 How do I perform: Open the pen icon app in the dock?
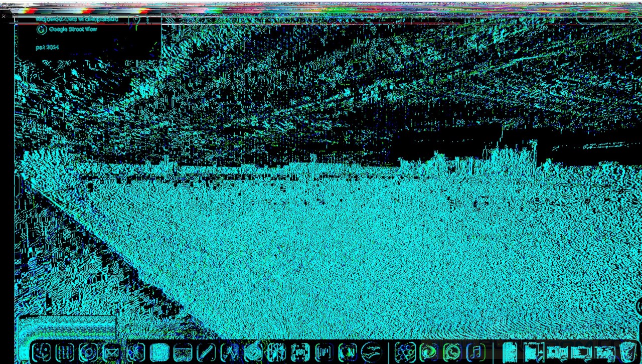coord(206,352)
